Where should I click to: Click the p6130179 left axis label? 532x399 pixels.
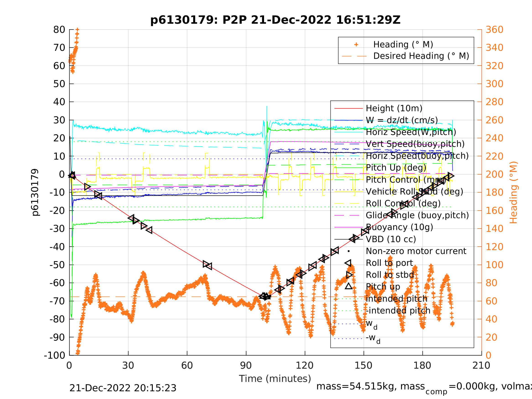35,192
